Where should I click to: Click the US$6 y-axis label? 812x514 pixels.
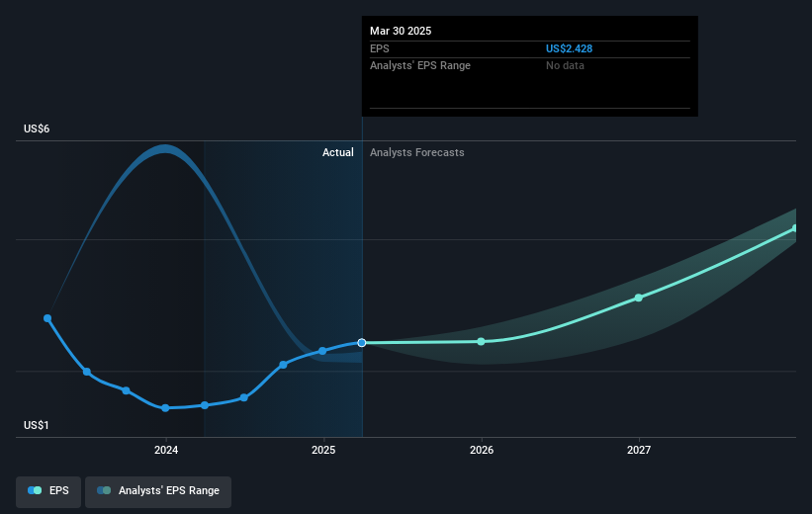coord(37,128)
